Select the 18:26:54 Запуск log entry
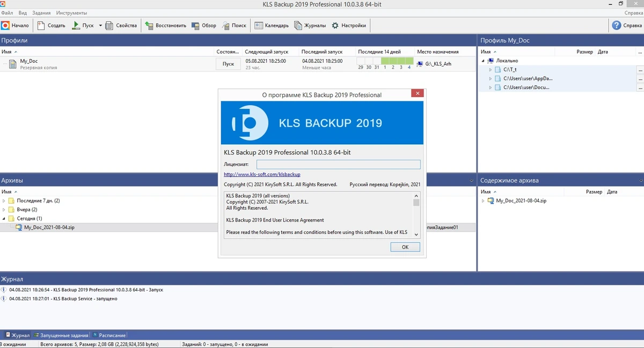Screen dimensions: 644x348 click(86, 290)
